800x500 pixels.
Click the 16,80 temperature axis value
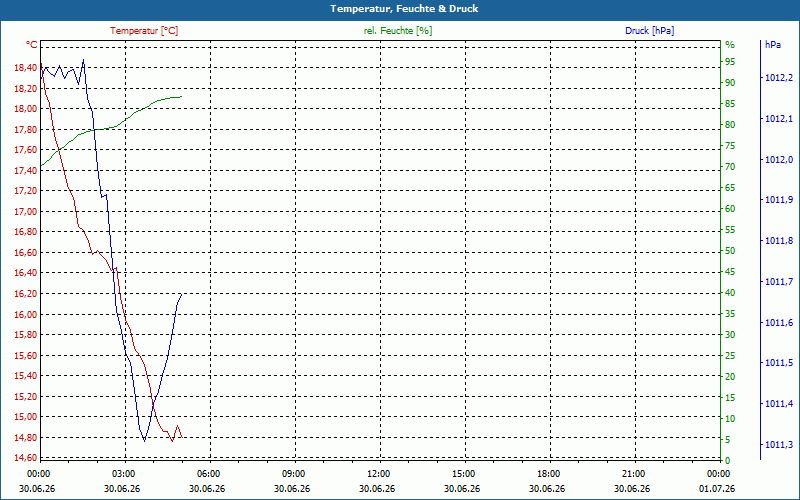26,232
